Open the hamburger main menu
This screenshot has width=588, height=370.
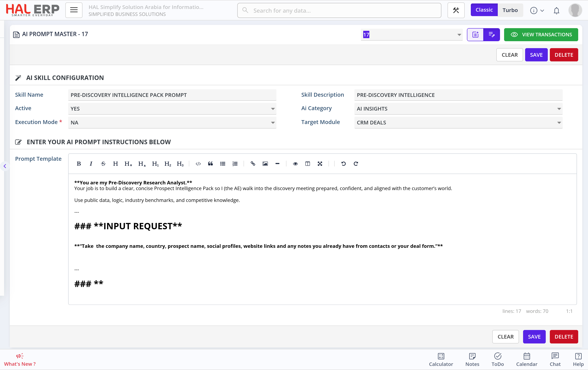coord(74,10)
